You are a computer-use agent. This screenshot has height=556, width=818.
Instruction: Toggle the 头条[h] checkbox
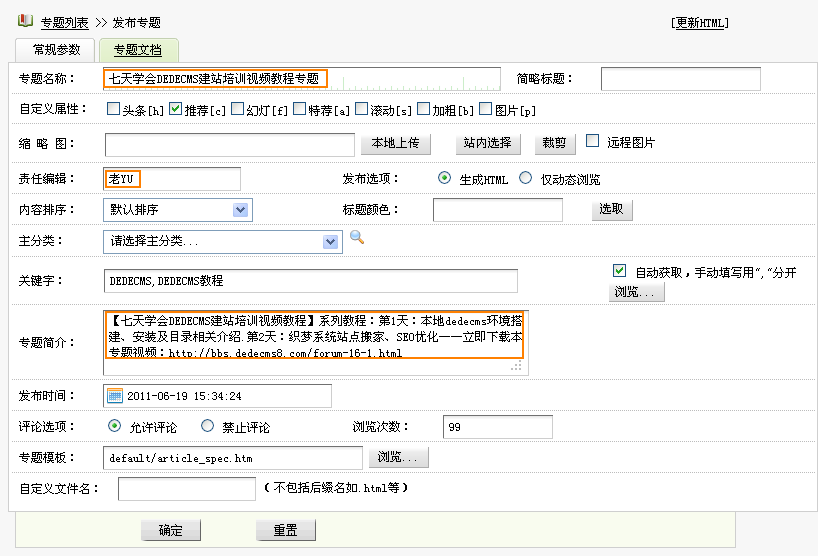pyautogui.click(x=113, y=109)
